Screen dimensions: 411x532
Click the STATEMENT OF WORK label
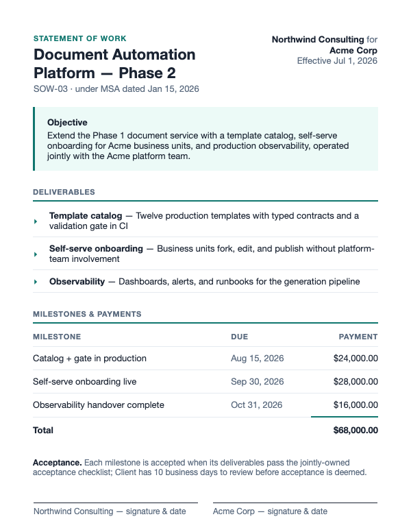coord(79,38)
